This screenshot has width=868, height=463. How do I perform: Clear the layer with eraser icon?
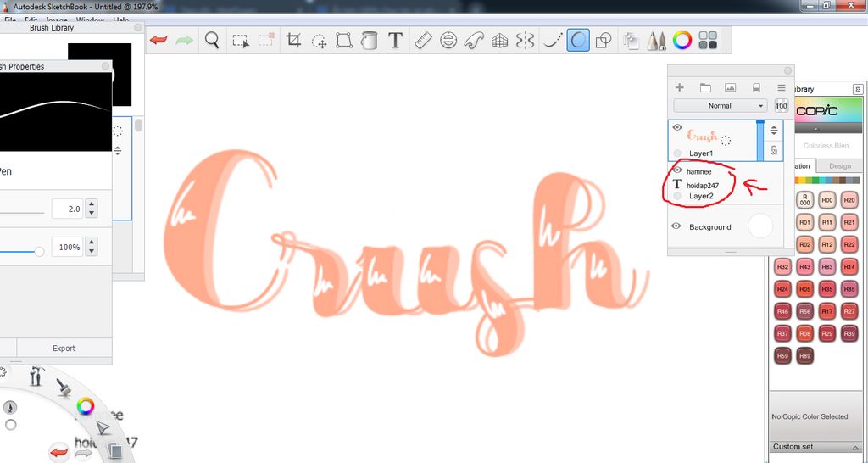pos(756,87)
